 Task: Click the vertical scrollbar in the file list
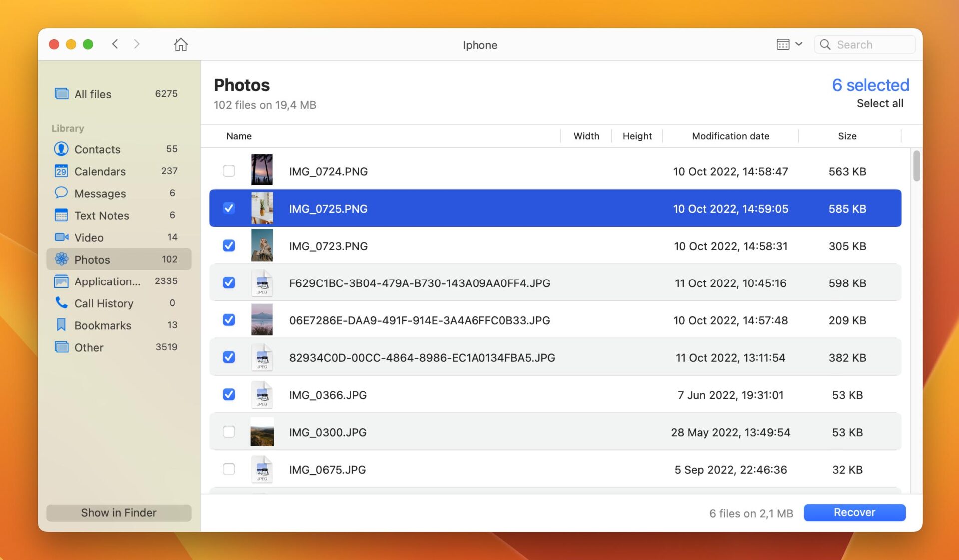916,166
